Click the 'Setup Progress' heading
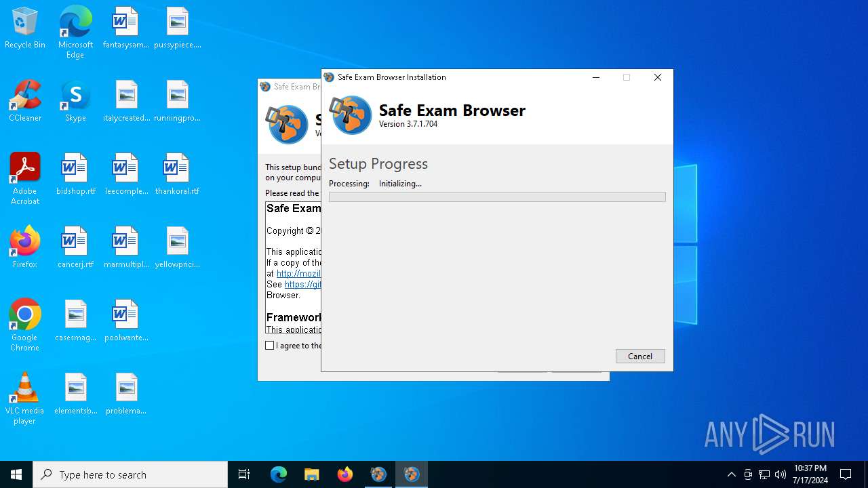The width and height of the screenshot is (868, 488). click(x=378, y=164)
